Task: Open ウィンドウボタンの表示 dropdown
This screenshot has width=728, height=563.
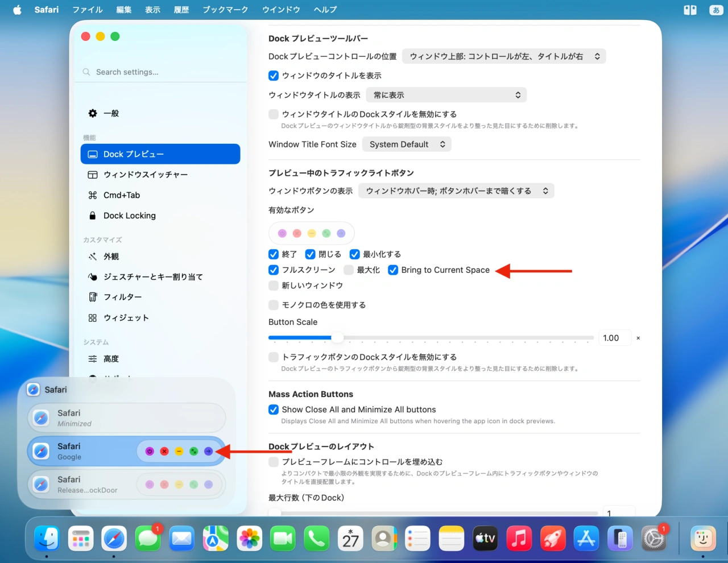Action: (456, 191)
